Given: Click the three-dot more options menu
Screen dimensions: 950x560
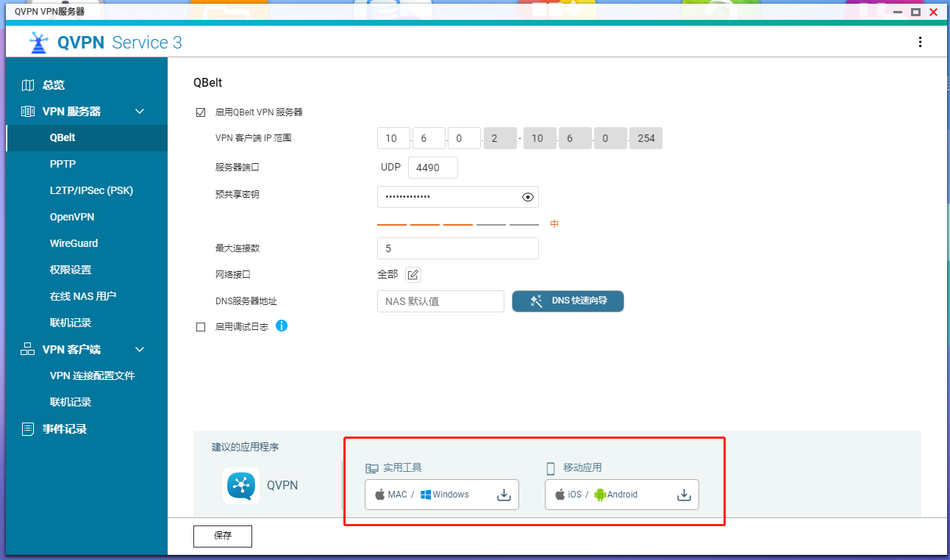Looking at the screenshot, I should tap(920, 43).
